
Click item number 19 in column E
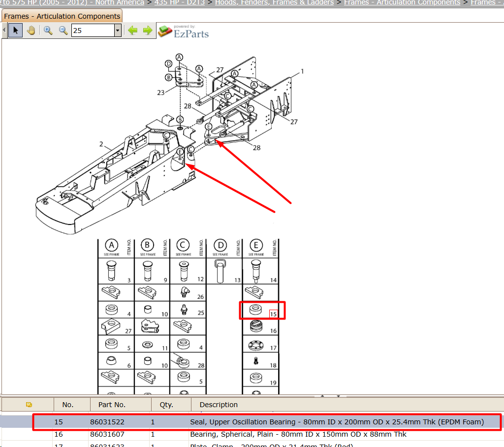coord(273,383)
